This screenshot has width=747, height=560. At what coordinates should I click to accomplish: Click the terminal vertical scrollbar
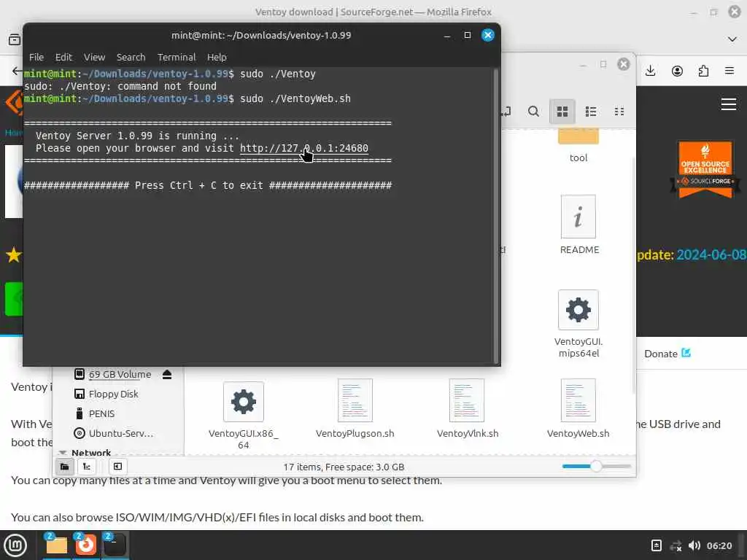(x=495, y=216)
